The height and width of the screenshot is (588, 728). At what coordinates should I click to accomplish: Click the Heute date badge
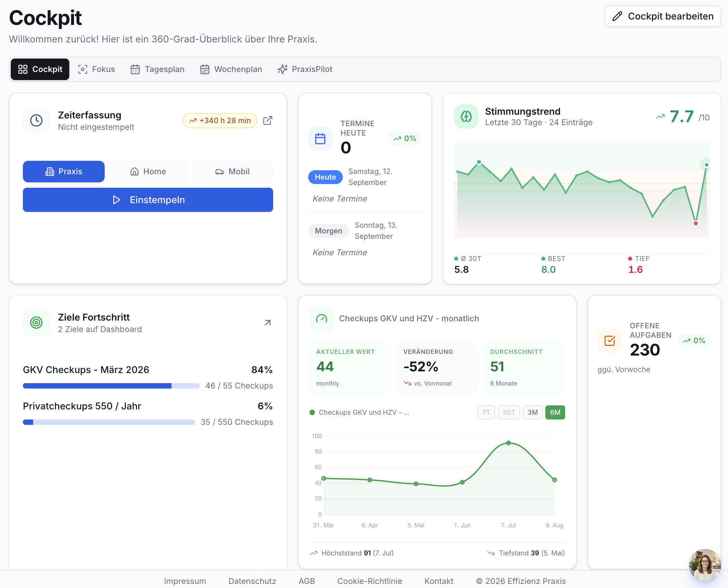[x=325, y=177]
